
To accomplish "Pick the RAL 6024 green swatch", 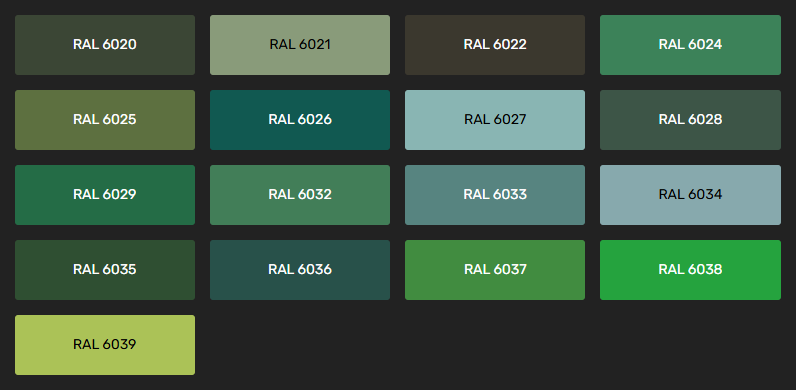I will (x=690, y=45).
